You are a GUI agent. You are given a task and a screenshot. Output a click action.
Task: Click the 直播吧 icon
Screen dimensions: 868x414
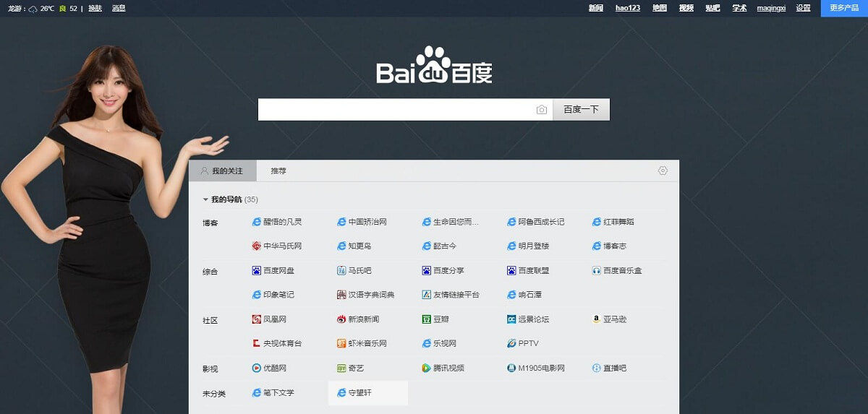point(597,368)
